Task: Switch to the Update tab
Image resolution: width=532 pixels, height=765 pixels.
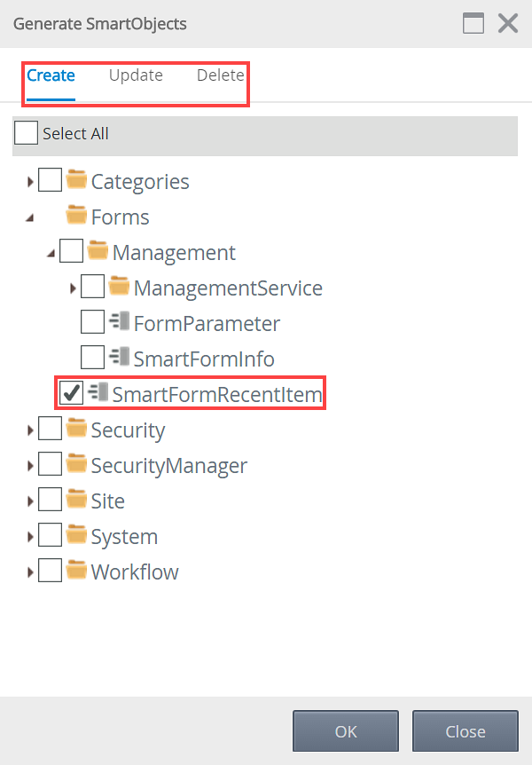Action: (x=136, y=75)
